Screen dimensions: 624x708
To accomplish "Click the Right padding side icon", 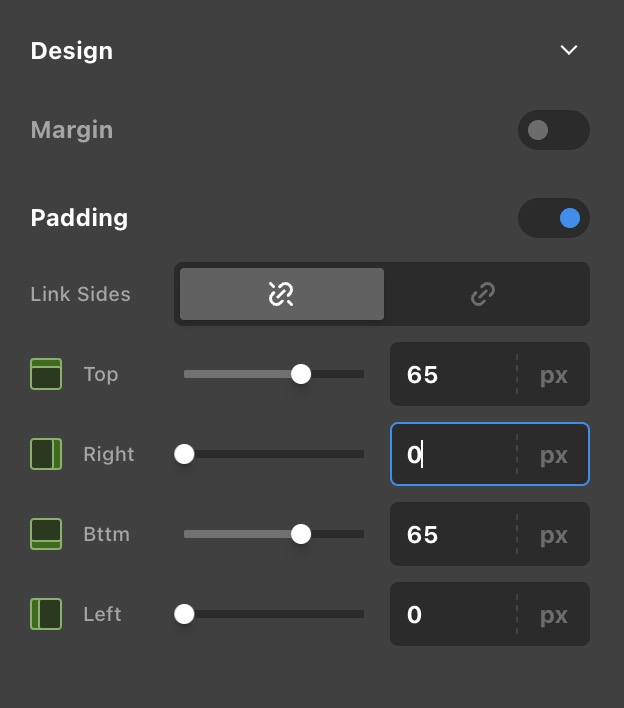I will point(46,454).
